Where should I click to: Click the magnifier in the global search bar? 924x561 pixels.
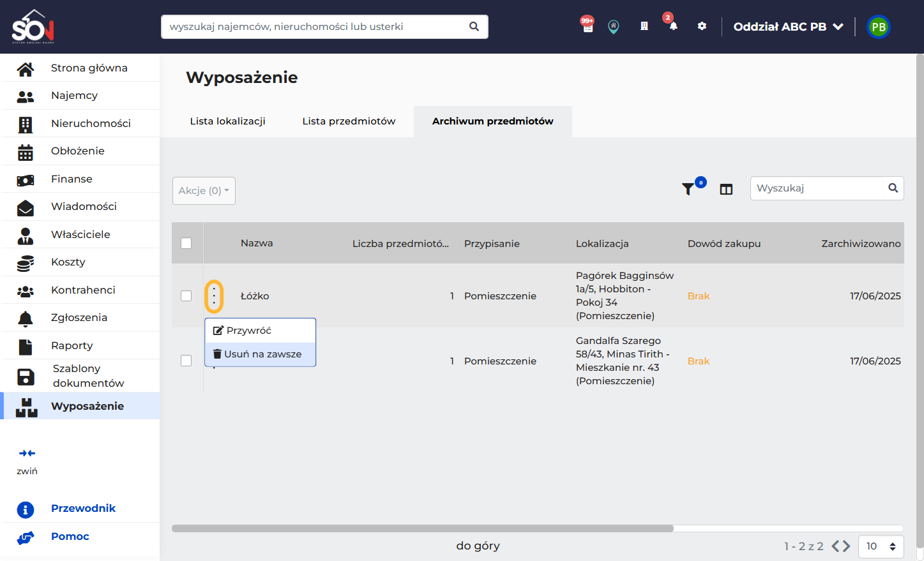pos(474,27)
